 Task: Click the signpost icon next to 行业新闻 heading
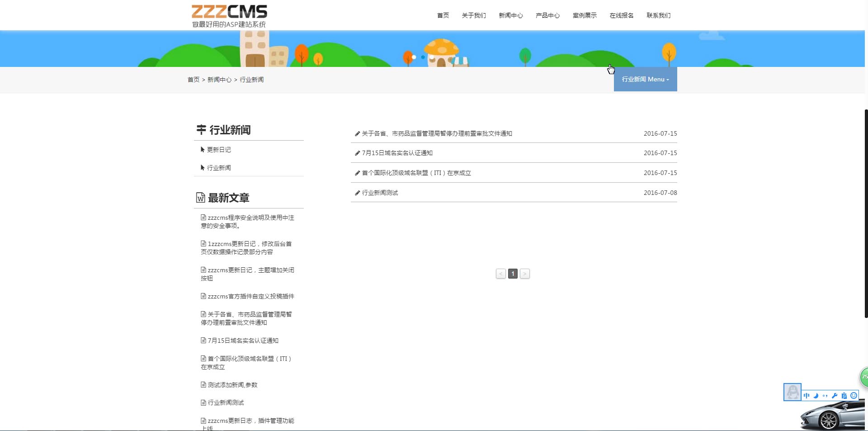click(201, 130)
